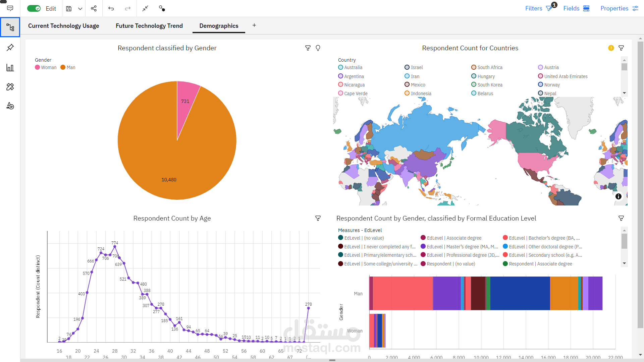The width and height of the screenshot is (644, 362).
Task: Toggle Man in the Gender legend
Action: coord(68,67)
